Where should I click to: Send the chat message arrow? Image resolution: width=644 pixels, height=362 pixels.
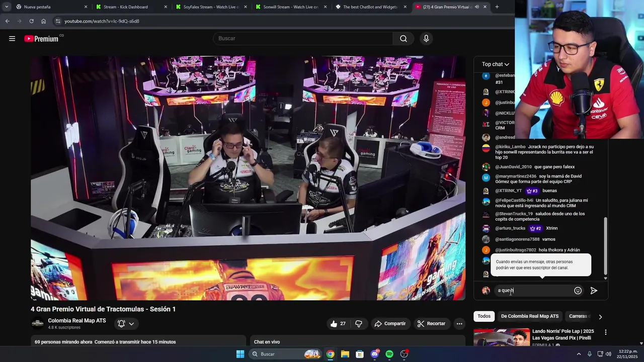pyautogui.click(x=594, y=291)
